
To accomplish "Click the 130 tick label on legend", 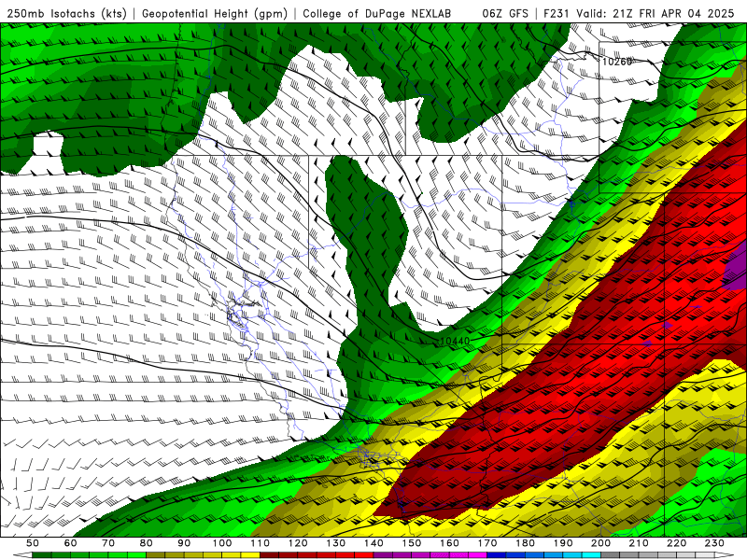I will [x=336, y=543].
